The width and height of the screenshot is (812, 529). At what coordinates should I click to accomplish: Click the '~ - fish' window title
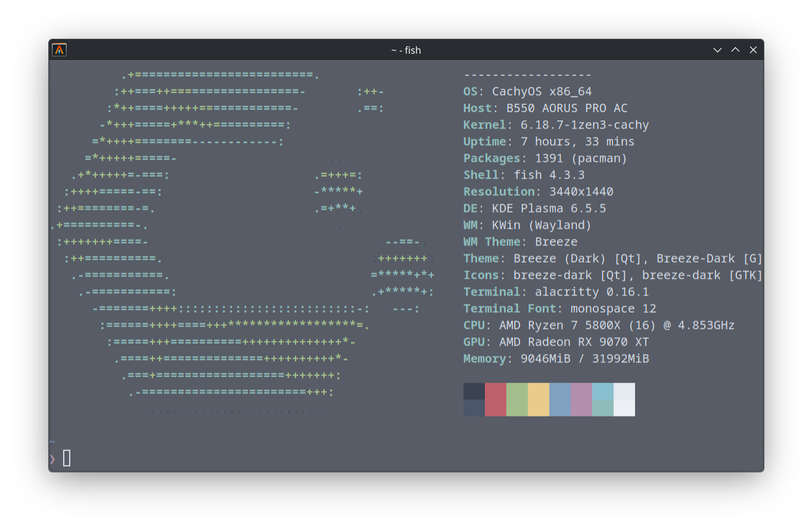406,50
